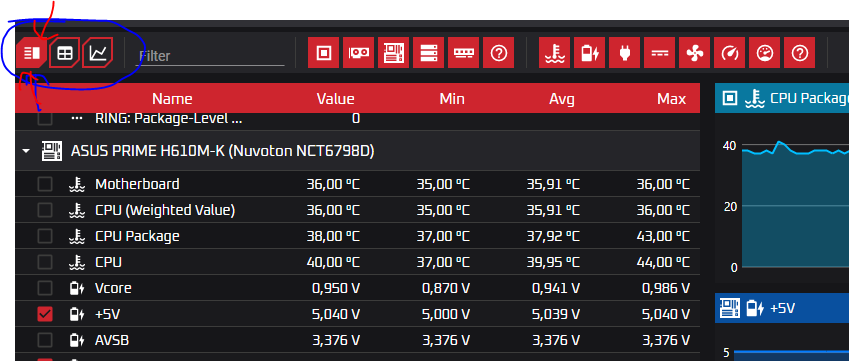Toggle the unknown sensor type question-mark filter
Viewport: 849px width, 361px height.
[799, 52]
